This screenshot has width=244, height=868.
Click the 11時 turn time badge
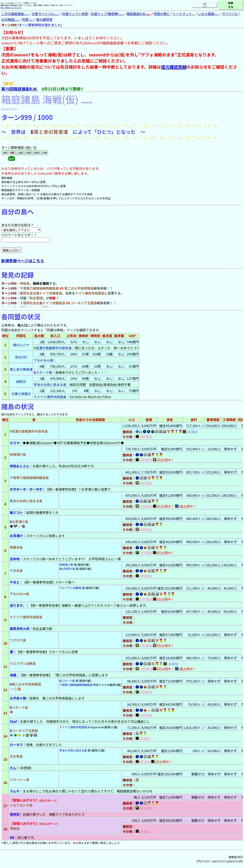coord(19,153)
